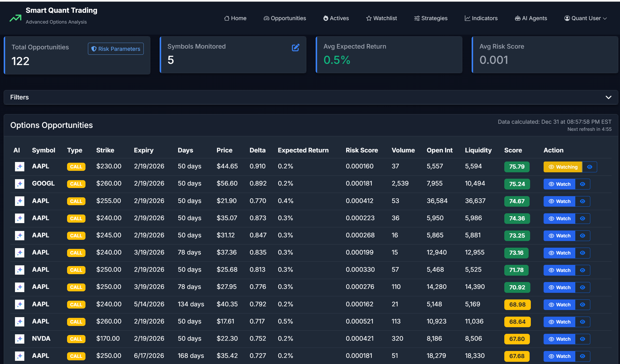Toggle the eye icon on the NVDA row action
This screenshot has height=364, width=620.
pyautogui.click(x=583, y=339)
